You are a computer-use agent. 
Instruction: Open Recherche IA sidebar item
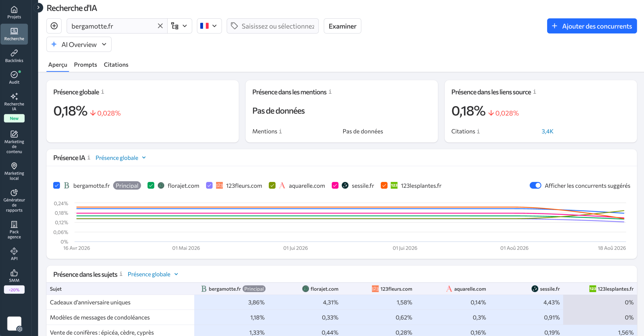coord(14,102)
